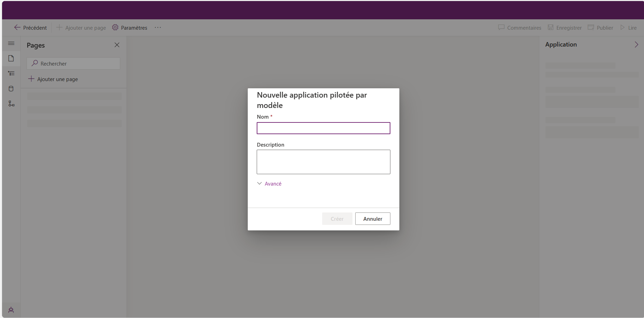Click Ajouter une page in Pages panel
The height and width of the screenshot is (318, 644).
point(53,79)
